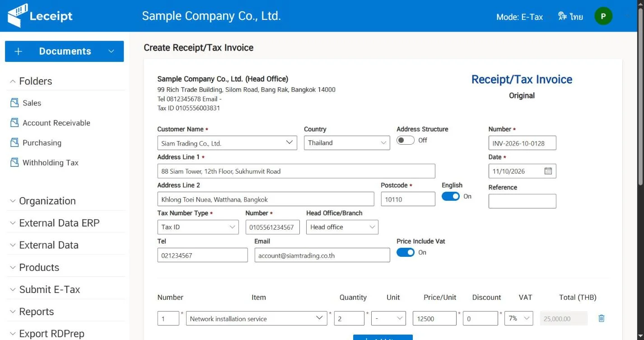Click the Mode: E-Tax label
This screenshot has width=644, height=340.
(519, 17)
